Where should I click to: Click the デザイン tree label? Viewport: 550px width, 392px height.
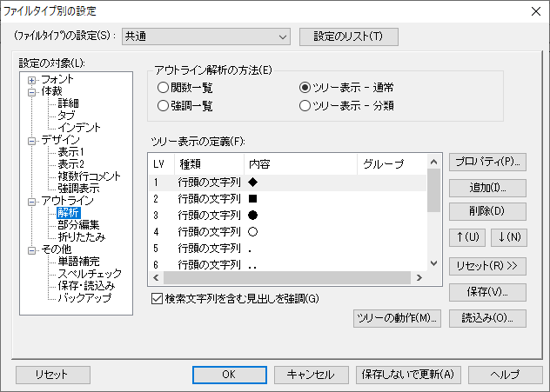coord(60,140)
